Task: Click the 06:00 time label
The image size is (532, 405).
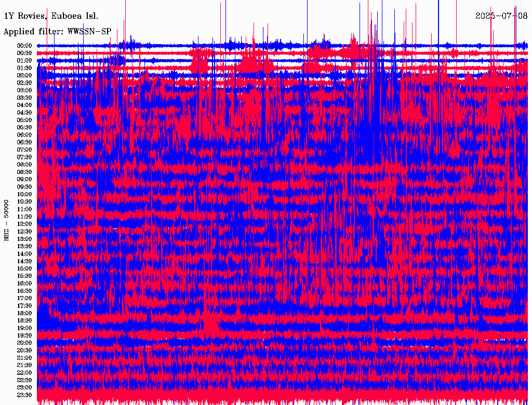Action: coord(24,135)
